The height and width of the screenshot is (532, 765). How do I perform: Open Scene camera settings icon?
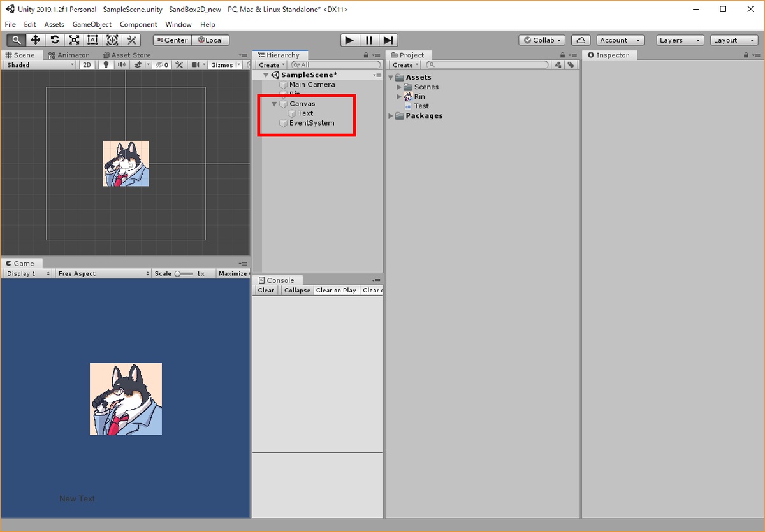[x=196, y=65]
